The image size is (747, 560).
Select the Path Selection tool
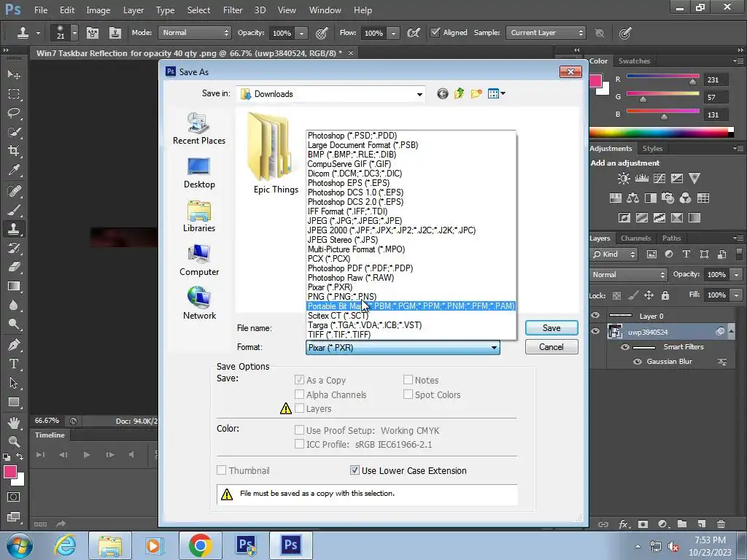(x=14, y=383)
